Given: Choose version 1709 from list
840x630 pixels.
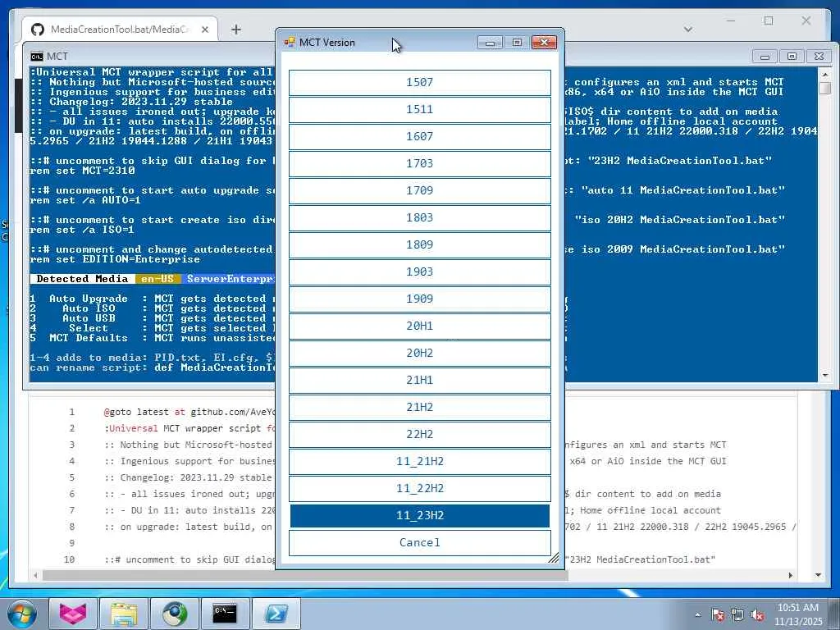Looking at the screenshot, I should [x=419, y=190].
